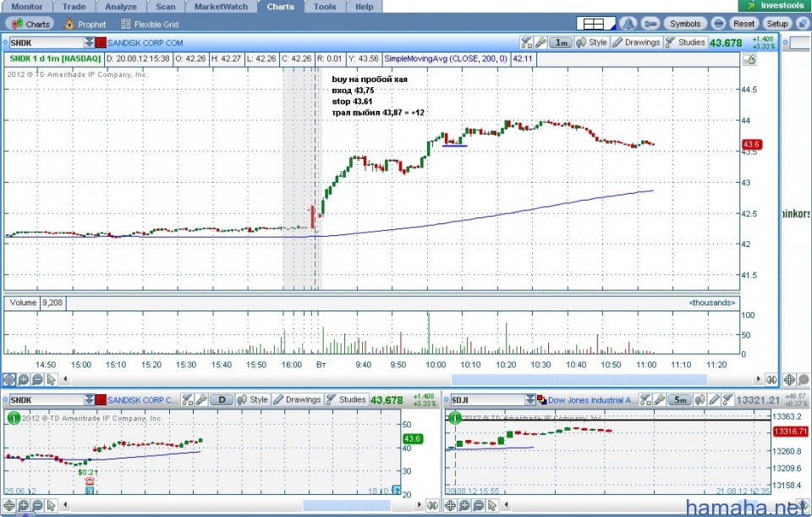Open the 1m timeframe selector
The width and height of the screenshot is (812, 517).
561,42
